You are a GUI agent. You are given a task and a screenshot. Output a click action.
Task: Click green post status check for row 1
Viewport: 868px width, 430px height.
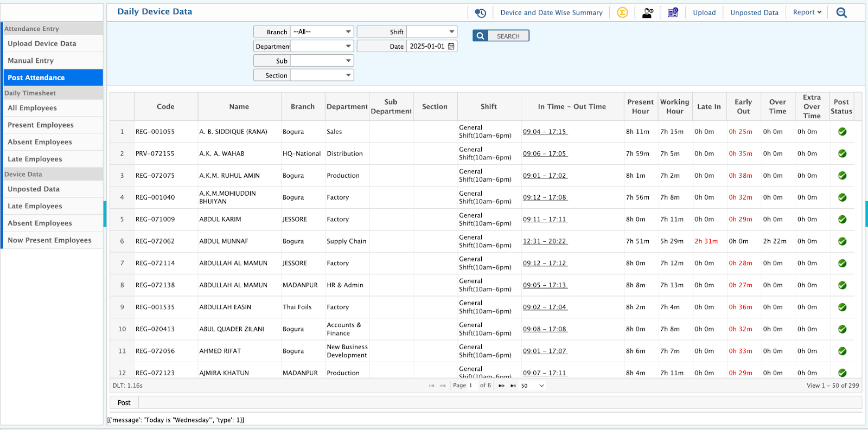point(842,132)
